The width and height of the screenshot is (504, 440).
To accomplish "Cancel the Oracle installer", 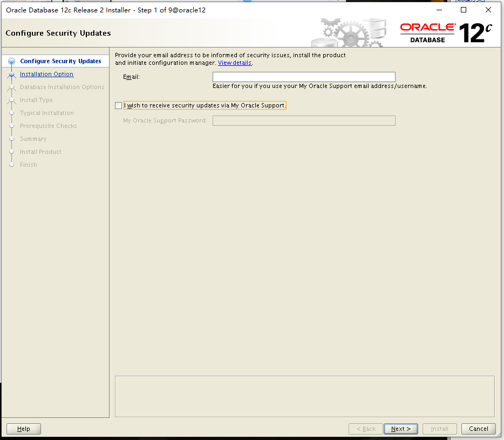I will (x=478, y=429).
